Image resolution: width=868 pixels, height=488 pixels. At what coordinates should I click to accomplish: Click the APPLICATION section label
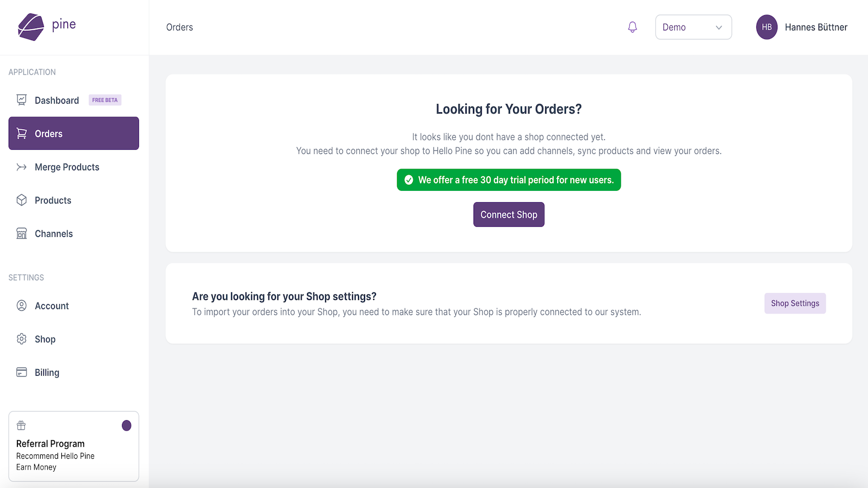[x=32, y=72]
